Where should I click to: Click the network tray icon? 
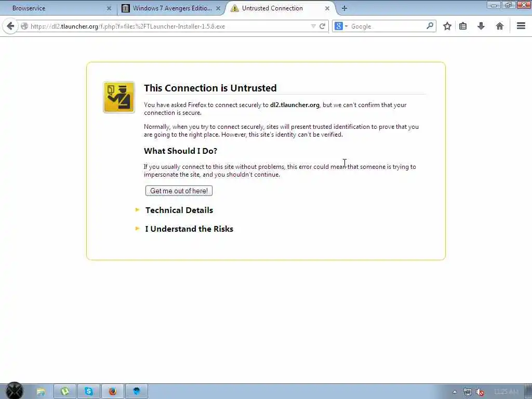467,392
